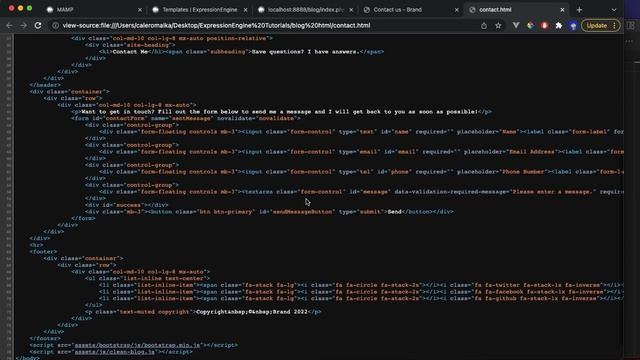The image size is (640, 360).
Task: Click the view-source URL address bar
Action: pos(216,25)
